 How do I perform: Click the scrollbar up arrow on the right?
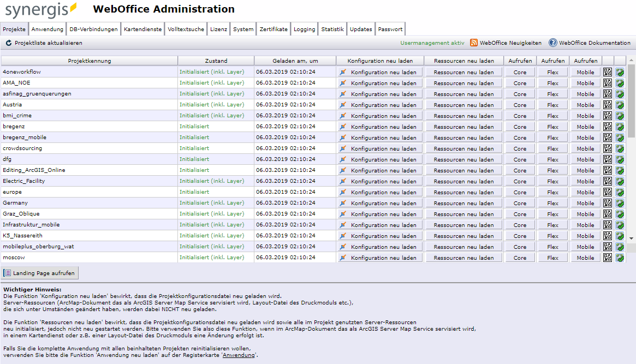pyautogui.click(x=632, y=60)
